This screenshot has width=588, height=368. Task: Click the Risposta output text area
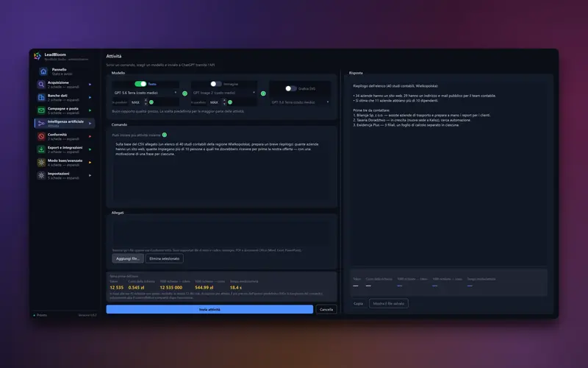[448, 173]
